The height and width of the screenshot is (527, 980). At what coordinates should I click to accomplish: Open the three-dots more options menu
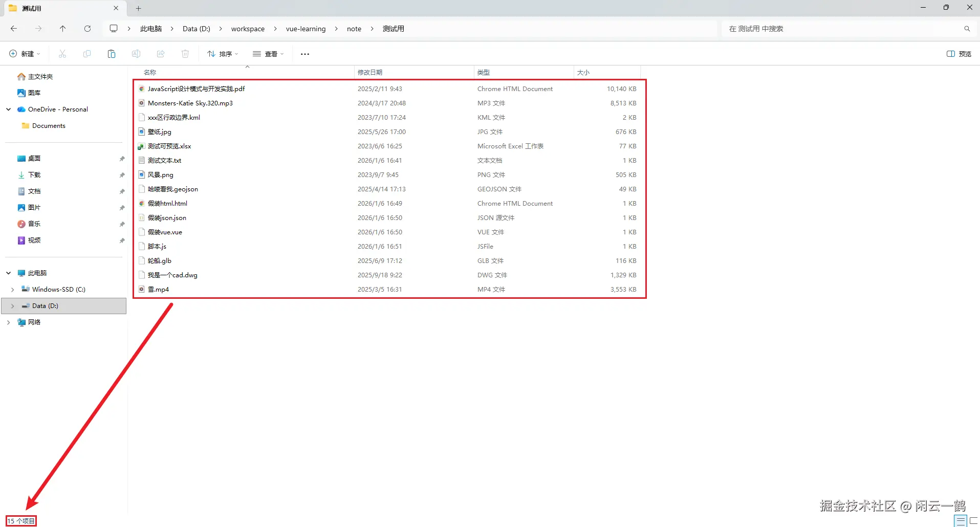[x=305, y=54]
